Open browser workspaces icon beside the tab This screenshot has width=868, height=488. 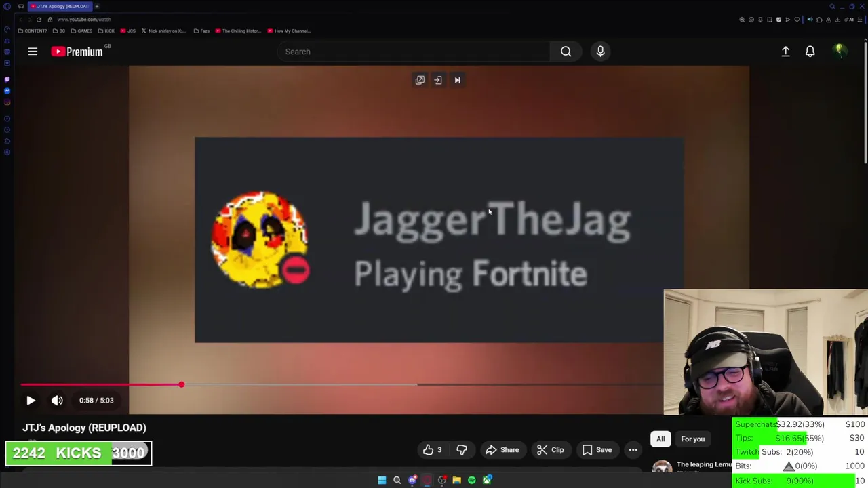pos(21,6)
